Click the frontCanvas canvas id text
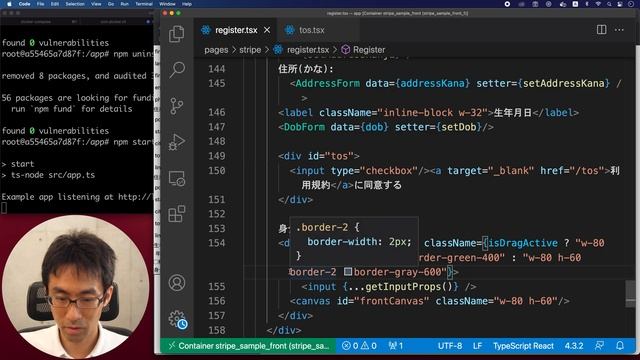This screenshot has height=360, width=640. point(391,301)
